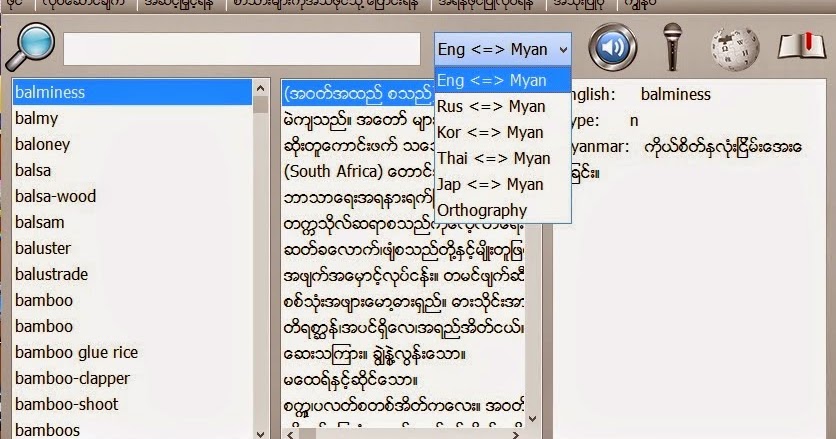Click the magnifying glass search icon

(30, 47)
